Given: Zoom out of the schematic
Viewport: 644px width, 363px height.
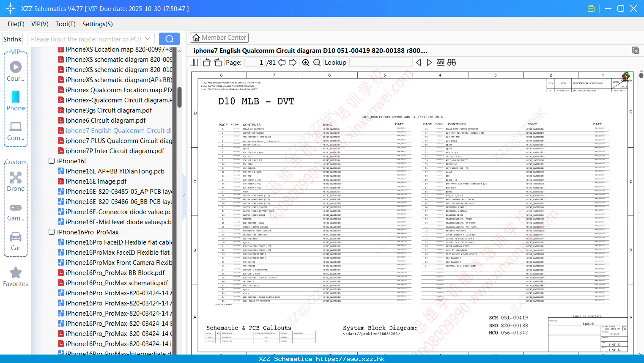Looking at the screenshot, I should click(317, 63).
